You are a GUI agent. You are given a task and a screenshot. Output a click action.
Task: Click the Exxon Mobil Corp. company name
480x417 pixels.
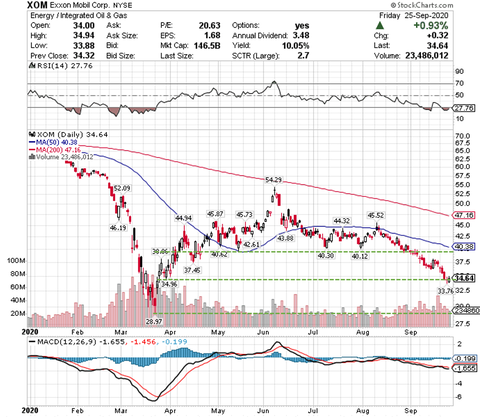click(79, 5)
